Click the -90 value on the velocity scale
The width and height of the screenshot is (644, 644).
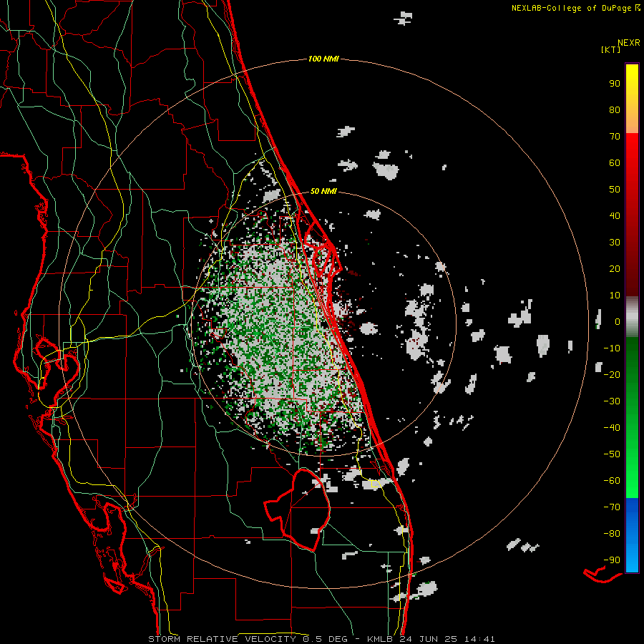tap(612, 560)
